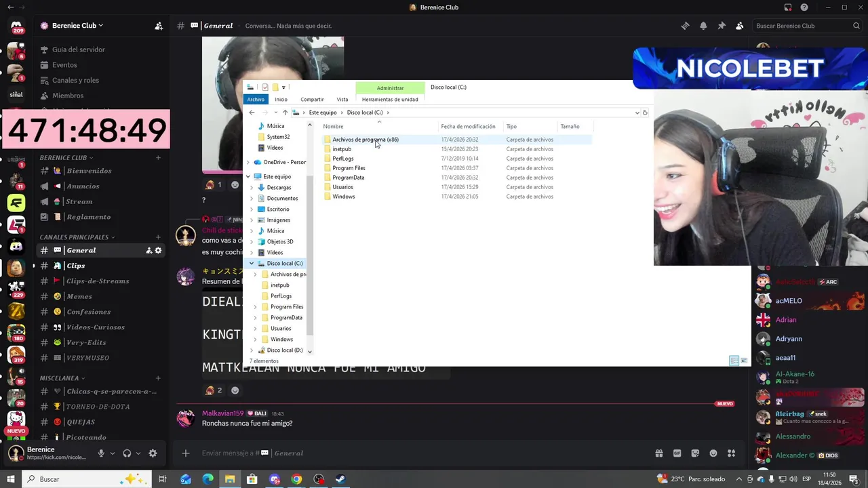This screenshot has height=488, width=868.
Task: Expand OneDrive node in Explorer tree
Action: pos(248,163)
